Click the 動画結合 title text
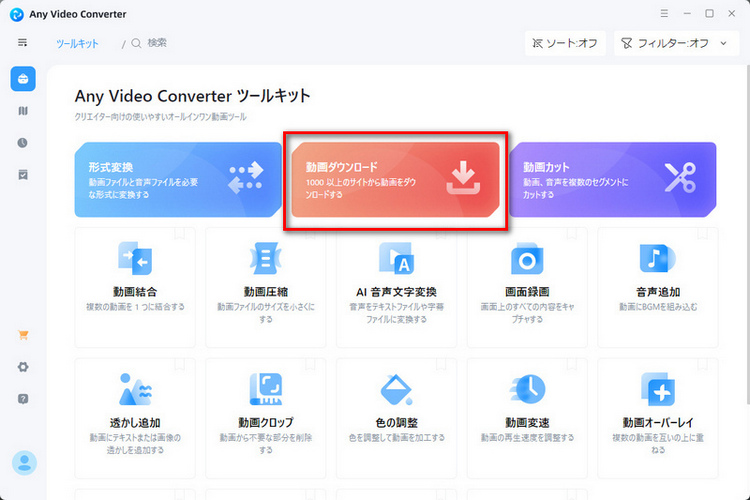The image size is (750, 500). pyautogui.click(x=135, y=292)
